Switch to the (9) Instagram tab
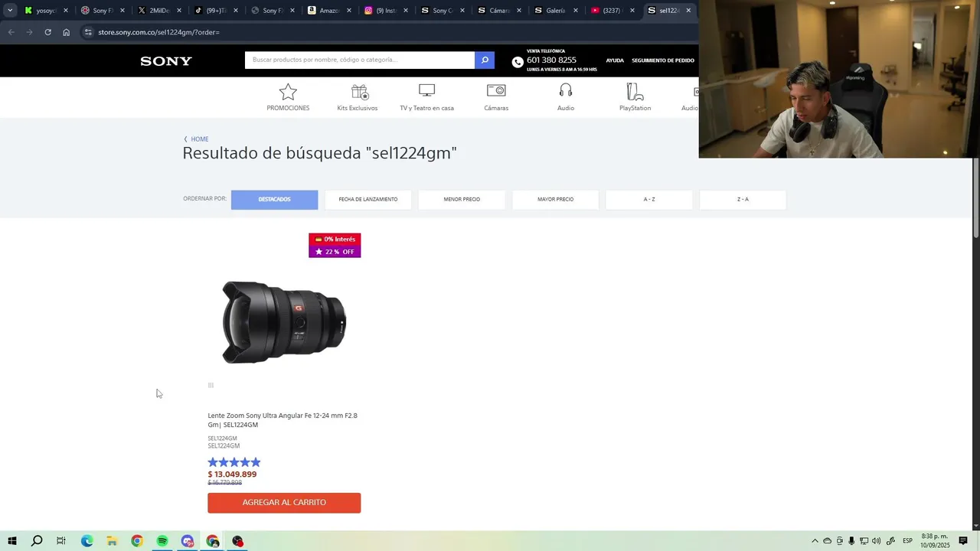 (385, 11)
